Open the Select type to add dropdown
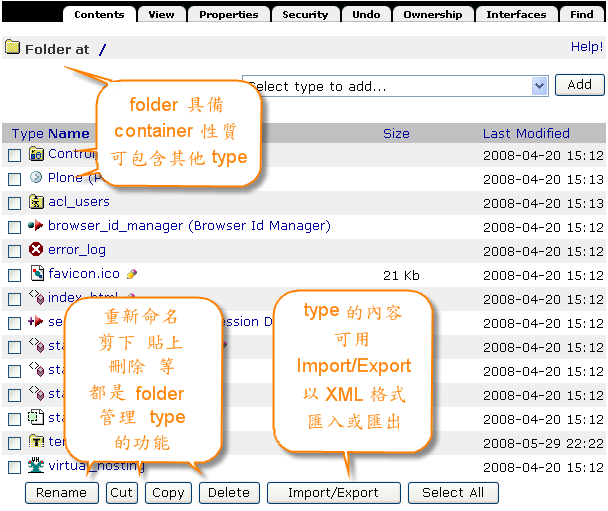 pyautogui.click(x=395, y=86)
